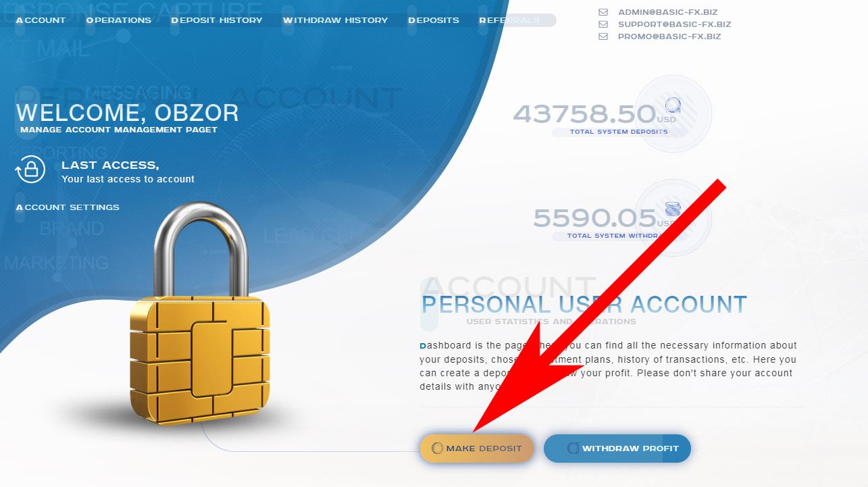The height and width of the screenshot is (487, 868).
Task: Open the Referrals menu item
Action: click(x=510, y=20)
